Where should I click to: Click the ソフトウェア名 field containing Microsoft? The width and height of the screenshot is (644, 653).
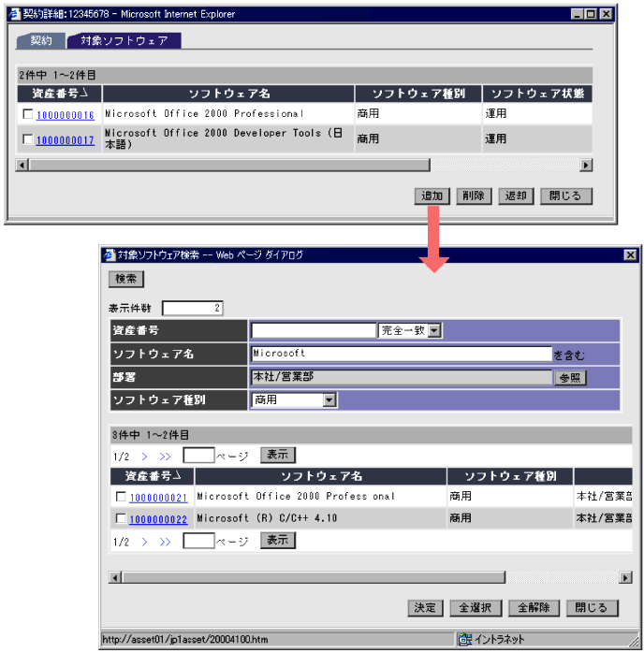[402, 354]
